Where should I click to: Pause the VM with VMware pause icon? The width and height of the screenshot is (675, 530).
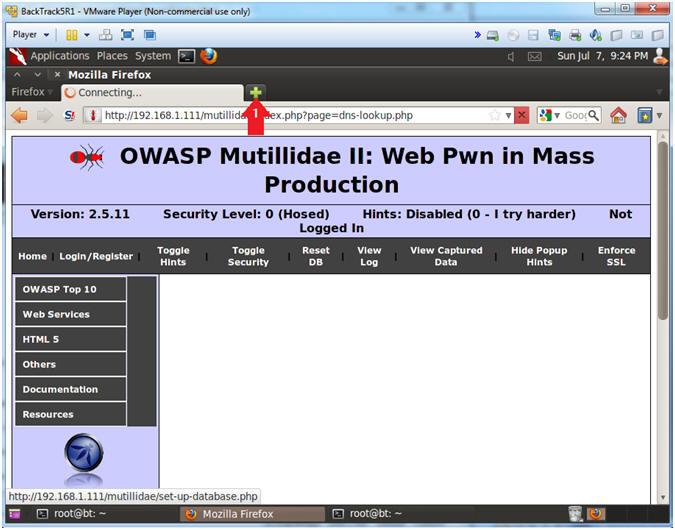pos(71,35)
